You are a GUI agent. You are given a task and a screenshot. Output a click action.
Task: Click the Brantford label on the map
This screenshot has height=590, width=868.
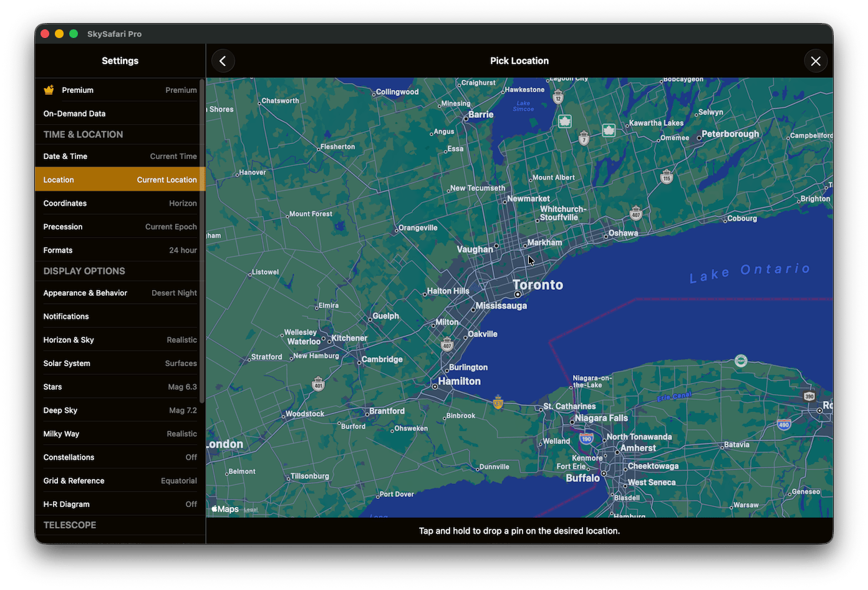pyautogui.click(x=387, y=411)
